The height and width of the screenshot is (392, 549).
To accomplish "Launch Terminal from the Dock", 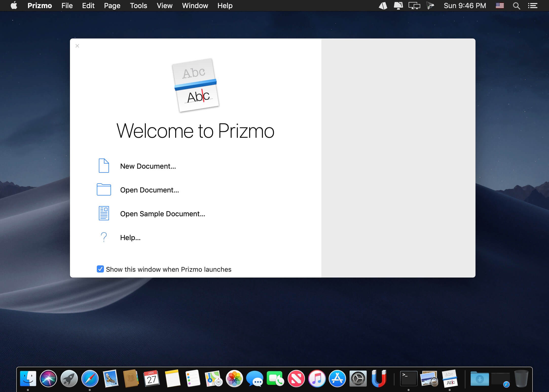I will [x=408, y=379].
